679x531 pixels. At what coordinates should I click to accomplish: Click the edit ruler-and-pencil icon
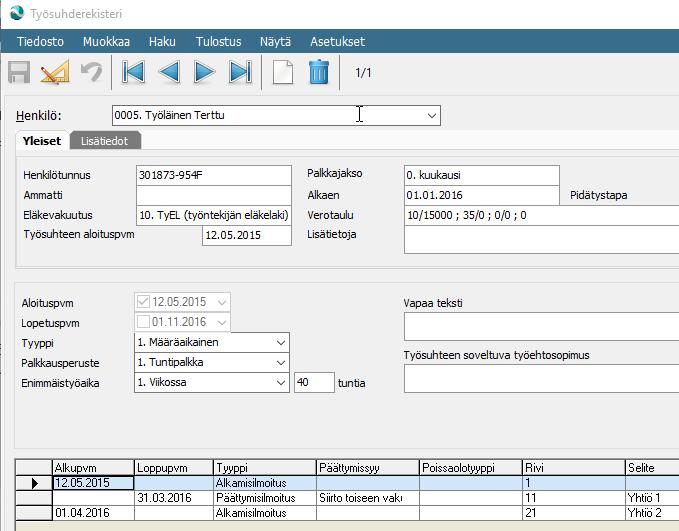coord(55,72)
